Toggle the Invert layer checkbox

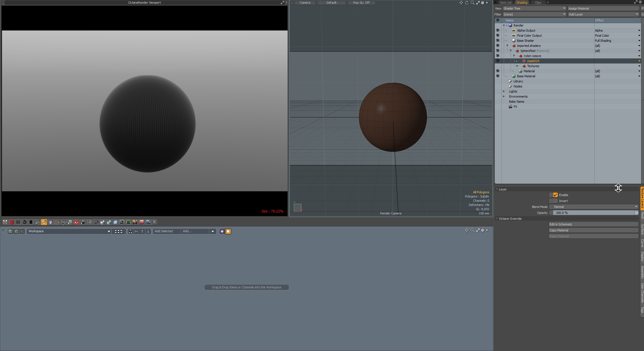[555, 201]
